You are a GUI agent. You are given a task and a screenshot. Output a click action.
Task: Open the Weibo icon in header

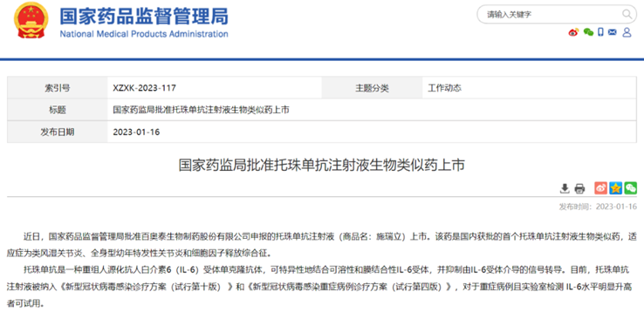point(573,32)
